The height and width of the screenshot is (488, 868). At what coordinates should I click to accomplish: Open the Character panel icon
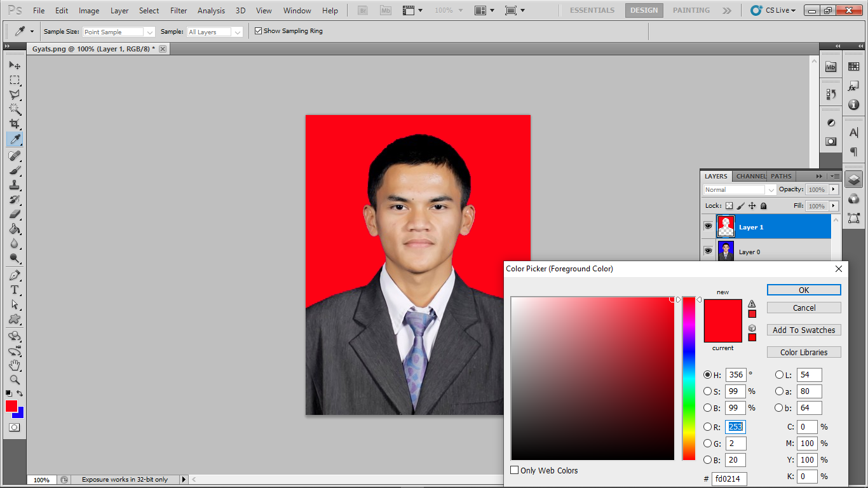[x=853, y=133]
